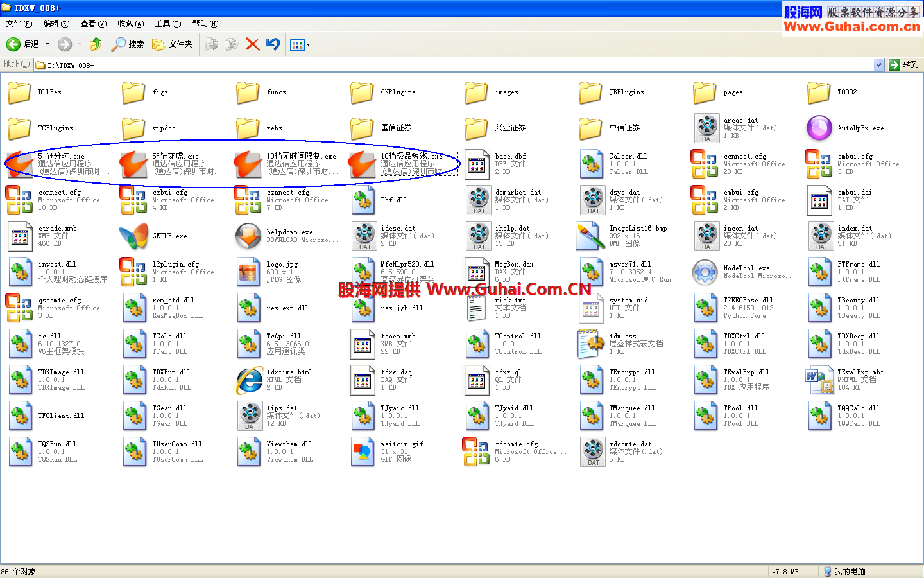This screenshot has height=578, width=924.
Task: Select the AutoUpEx.exe purple icon
Action: coord(819,128)
